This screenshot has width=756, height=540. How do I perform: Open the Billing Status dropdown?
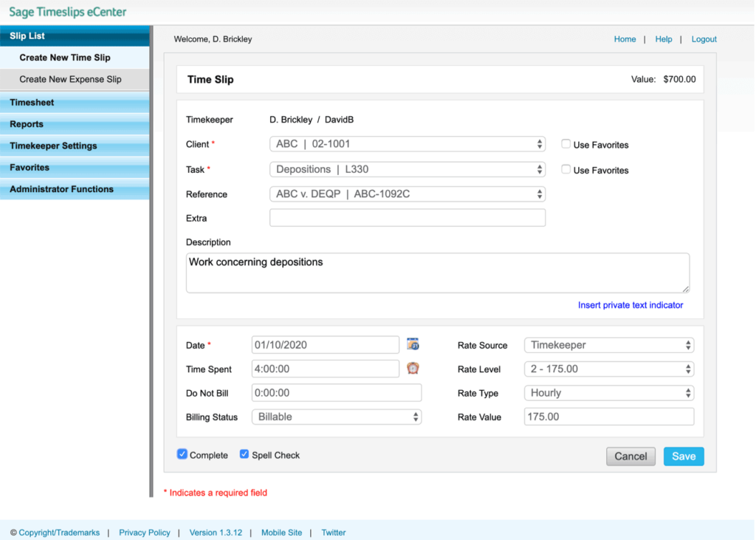coord(337,417)
